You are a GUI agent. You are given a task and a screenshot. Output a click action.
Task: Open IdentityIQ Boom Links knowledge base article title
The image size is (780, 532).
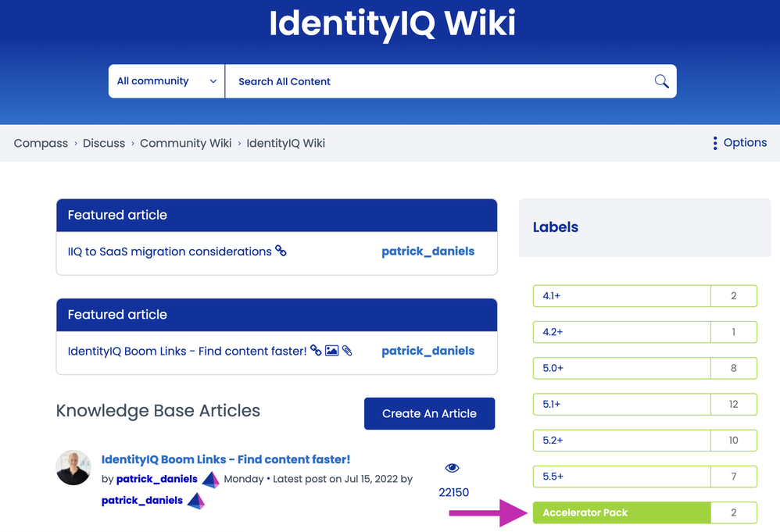(226, 459)
